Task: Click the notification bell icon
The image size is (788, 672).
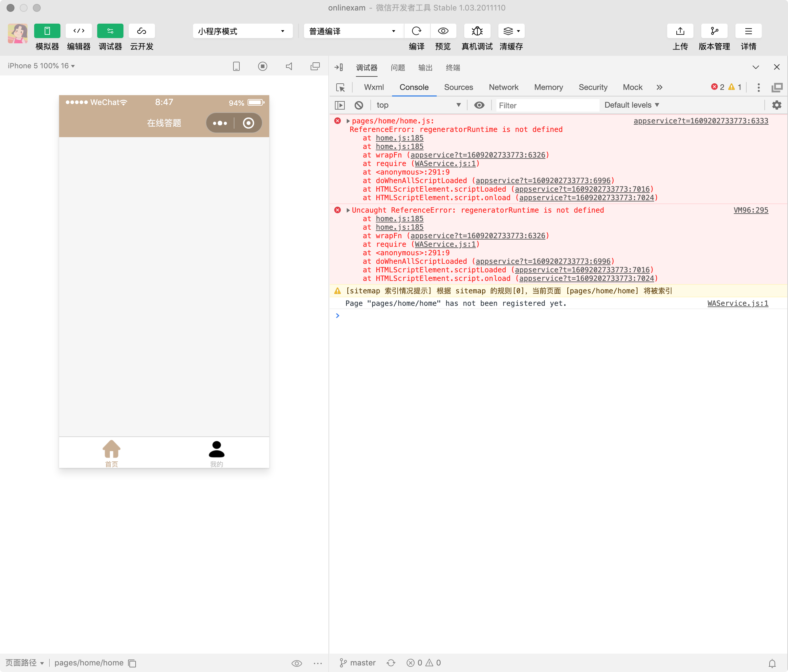Action: point(772,663)
